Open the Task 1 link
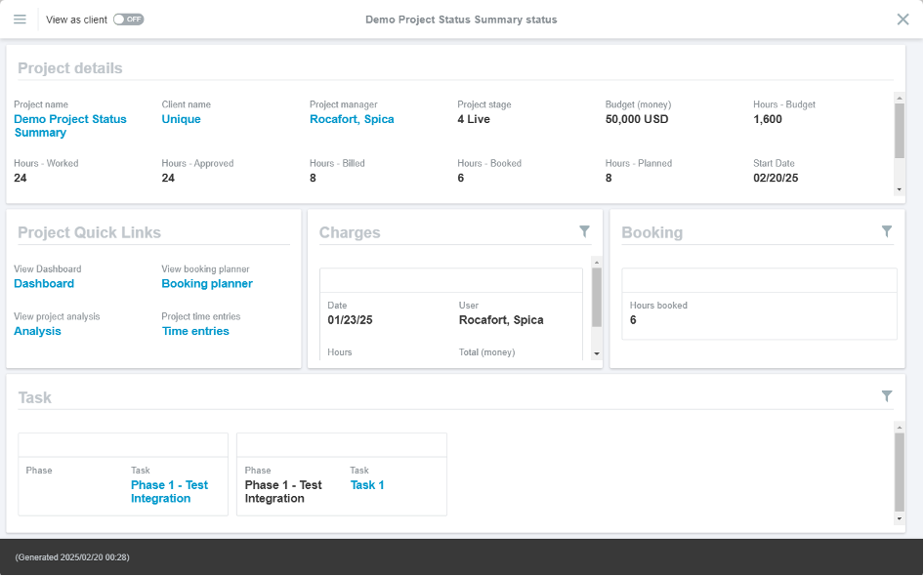Screen dimensions: 924x576 coord(367,485)
